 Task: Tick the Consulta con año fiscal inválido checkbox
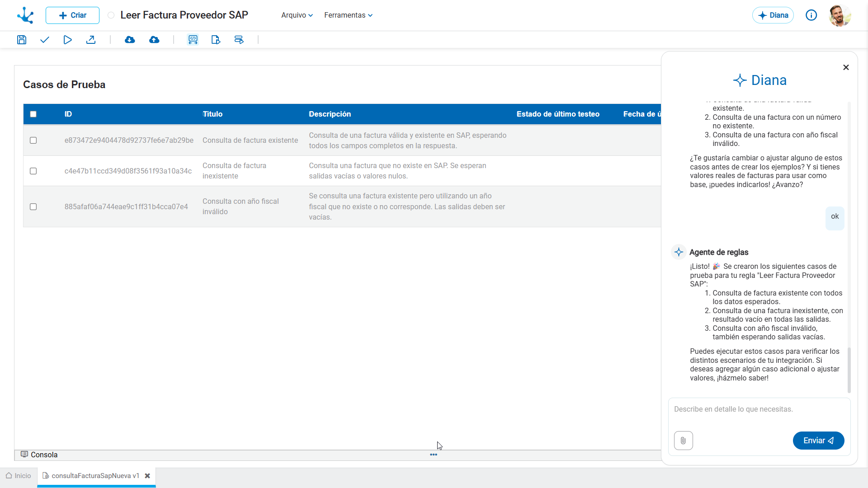(x=33, y=207)
